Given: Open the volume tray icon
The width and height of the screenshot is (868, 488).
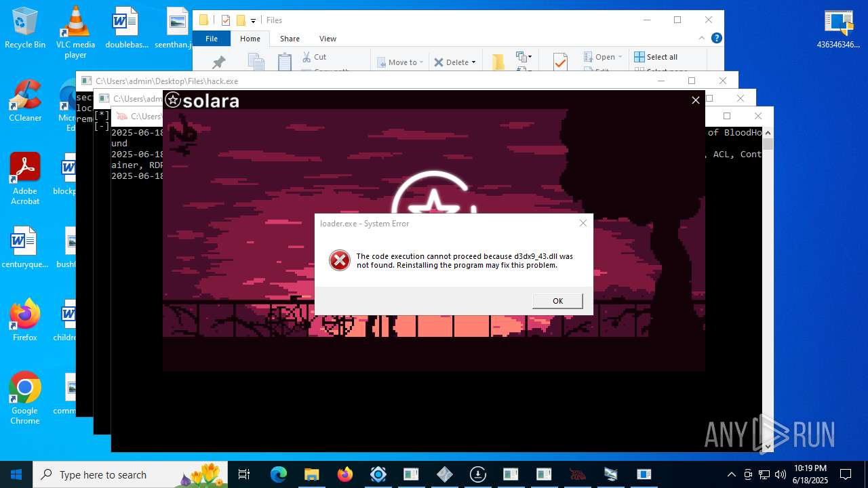Looking at the screenshot, I should pos(781,474).
